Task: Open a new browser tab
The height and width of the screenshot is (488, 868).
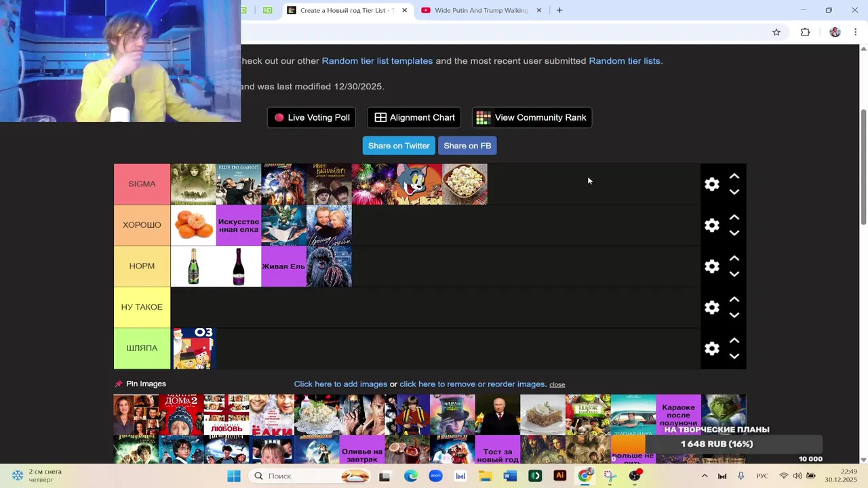Action: pos(559,10)
